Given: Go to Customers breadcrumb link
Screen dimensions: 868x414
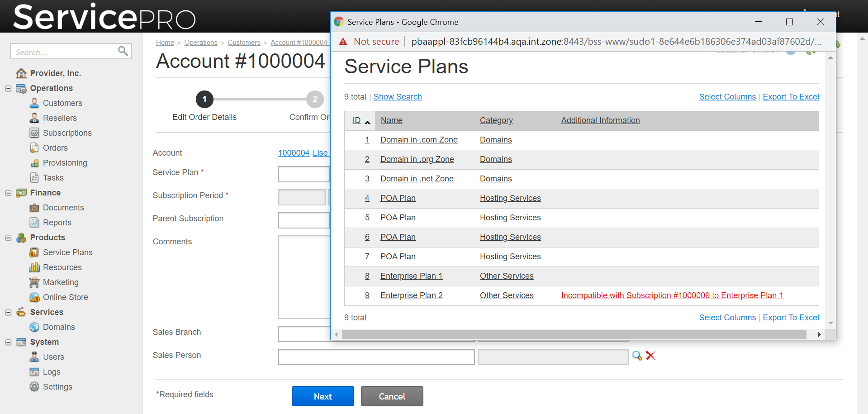Looking at the screenshot, I should coord(244,43).
